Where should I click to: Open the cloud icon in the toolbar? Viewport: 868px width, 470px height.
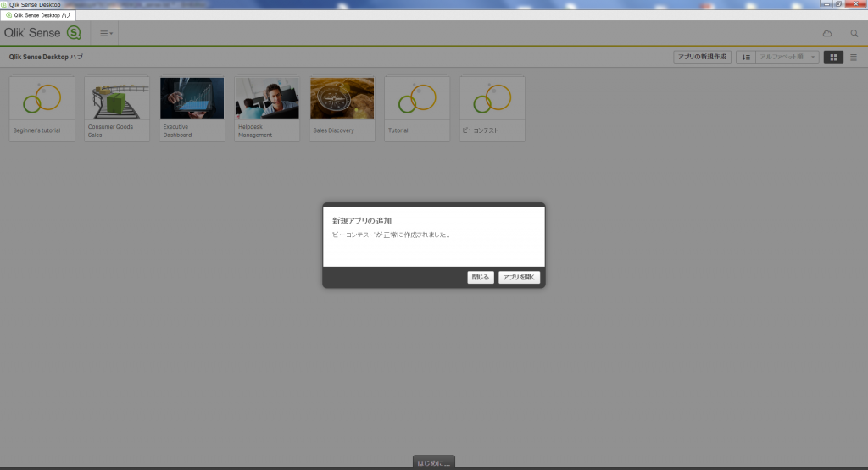pyautogui.click(x=827, y=33)
